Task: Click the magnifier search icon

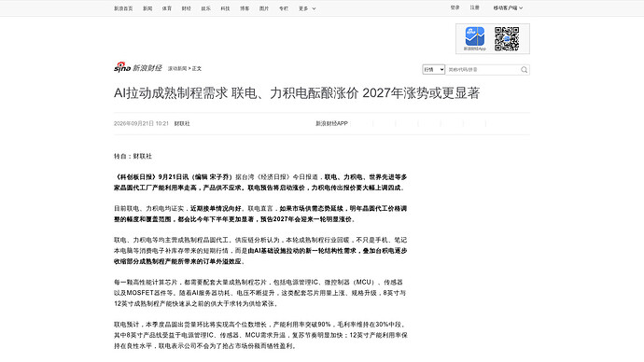Action: pyautogui.click(x=525, y=70)
